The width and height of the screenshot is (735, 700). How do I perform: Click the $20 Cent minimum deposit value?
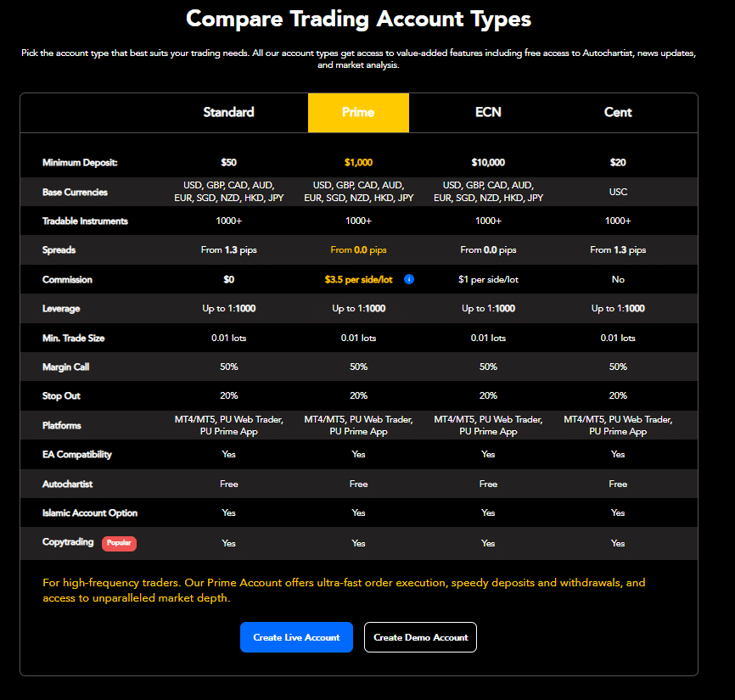point(618,163)
